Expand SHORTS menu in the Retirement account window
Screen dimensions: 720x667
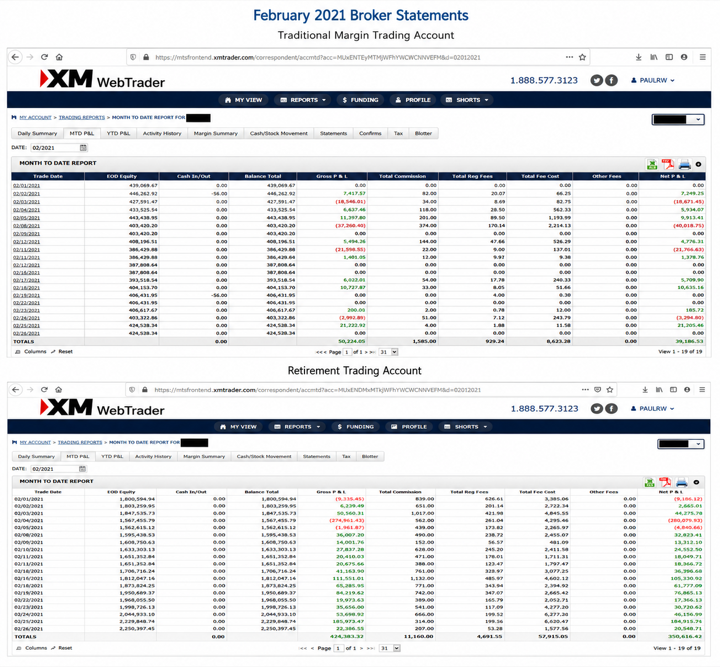pos(466,427)
